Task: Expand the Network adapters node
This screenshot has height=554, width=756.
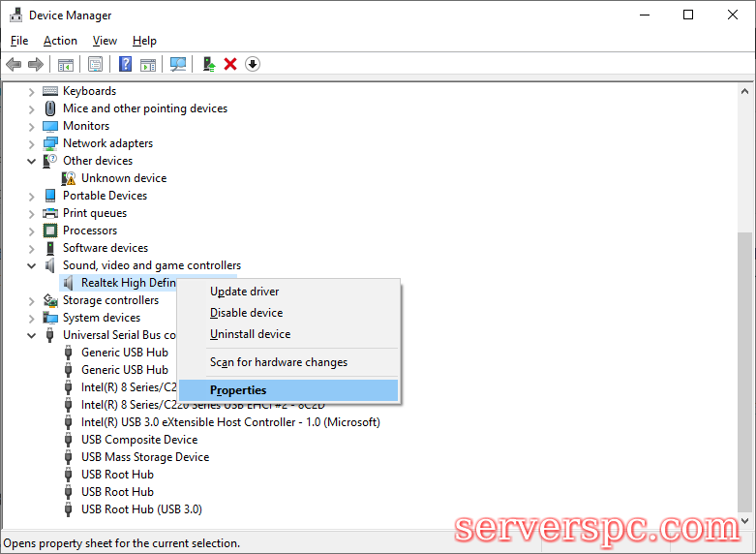Action: (x=31, y=143)
